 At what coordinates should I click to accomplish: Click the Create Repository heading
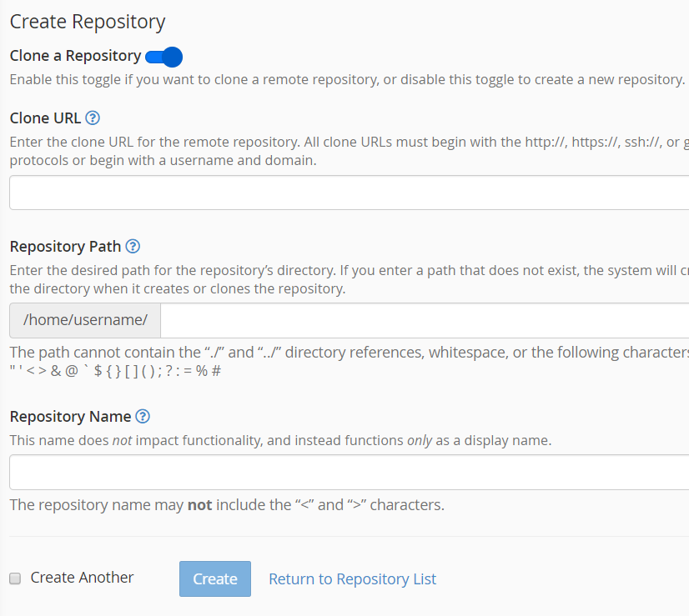click(x=88, y=22)
